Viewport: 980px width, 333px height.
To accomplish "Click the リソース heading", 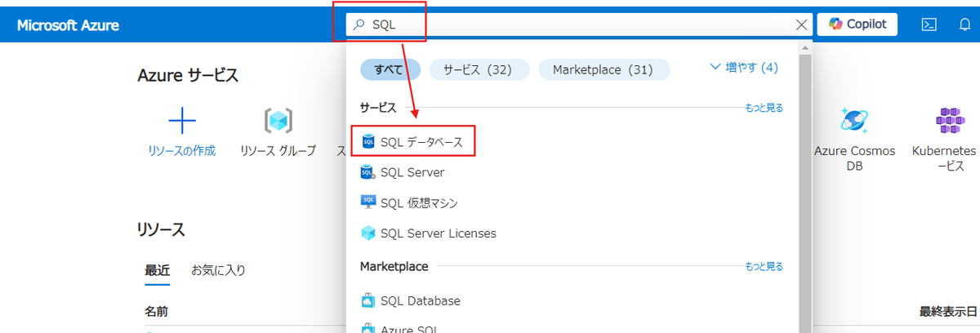I will click(161, 229).
